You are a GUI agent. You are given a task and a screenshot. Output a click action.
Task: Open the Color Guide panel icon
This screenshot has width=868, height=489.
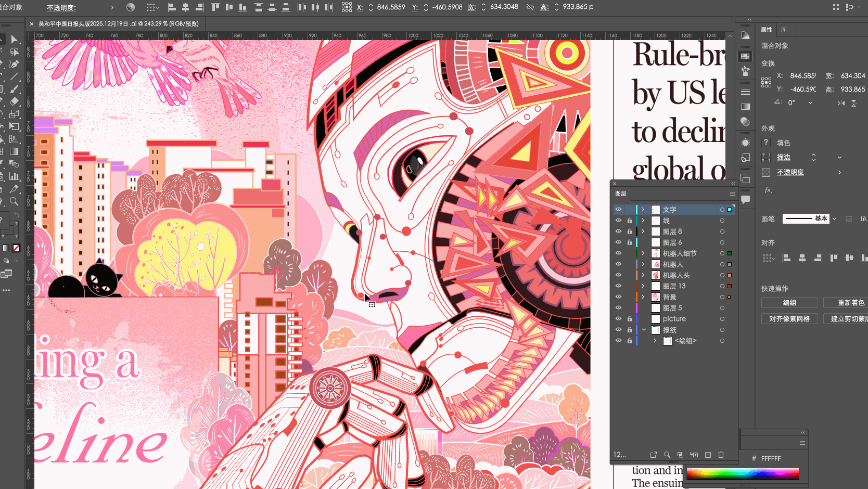[x=745, y=35]
